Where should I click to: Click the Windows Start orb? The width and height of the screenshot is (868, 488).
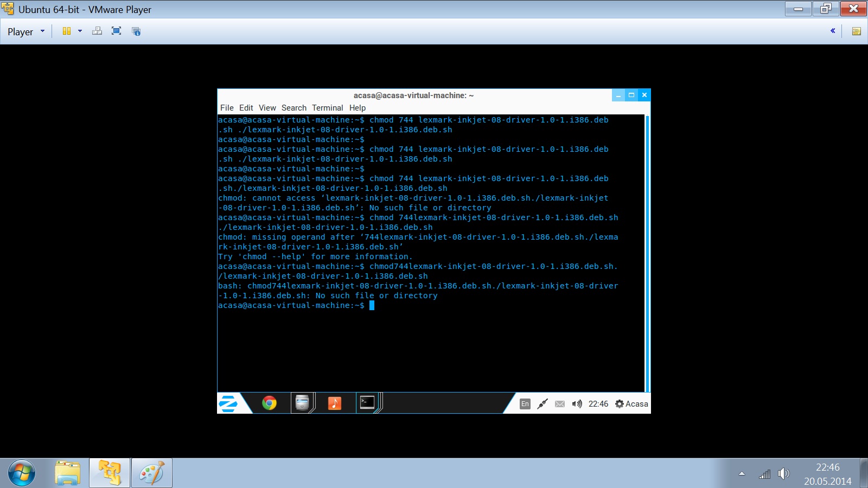pos(22,473)
